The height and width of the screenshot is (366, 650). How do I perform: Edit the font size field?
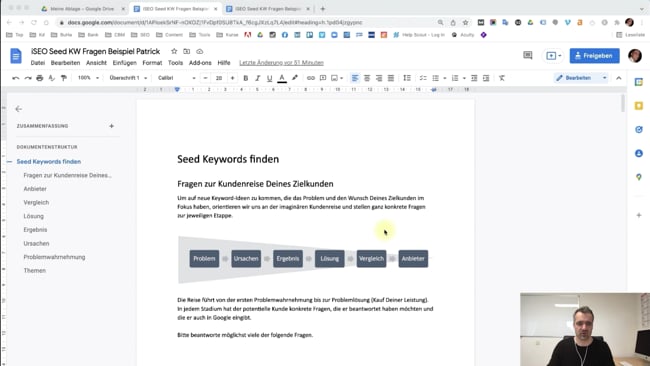tap(219, 78)
